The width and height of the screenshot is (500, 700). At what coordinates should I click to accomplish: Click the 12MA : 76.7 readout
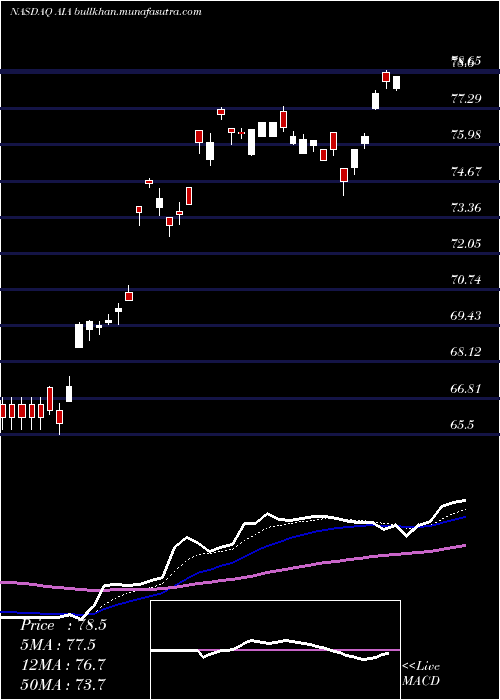point(63,664)
